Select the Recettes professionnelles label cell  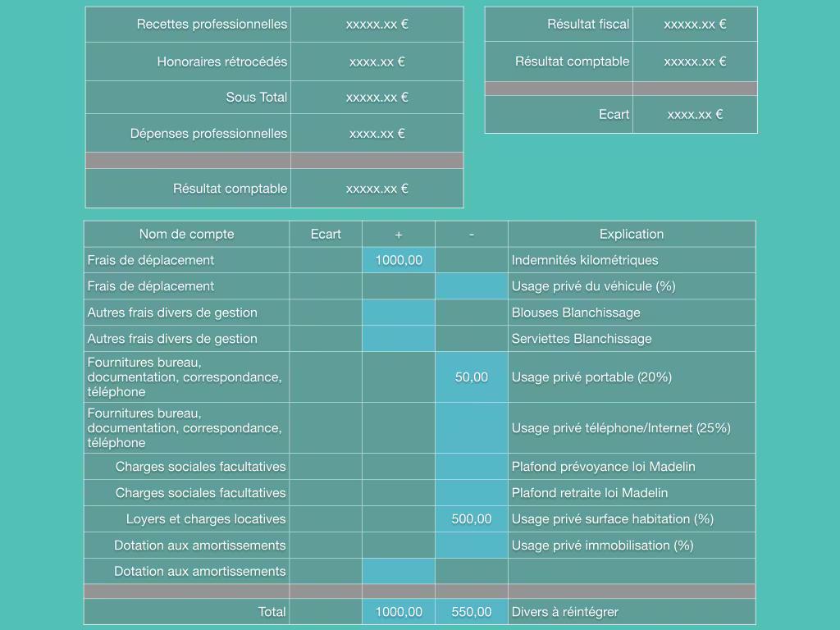pos(188,25)
